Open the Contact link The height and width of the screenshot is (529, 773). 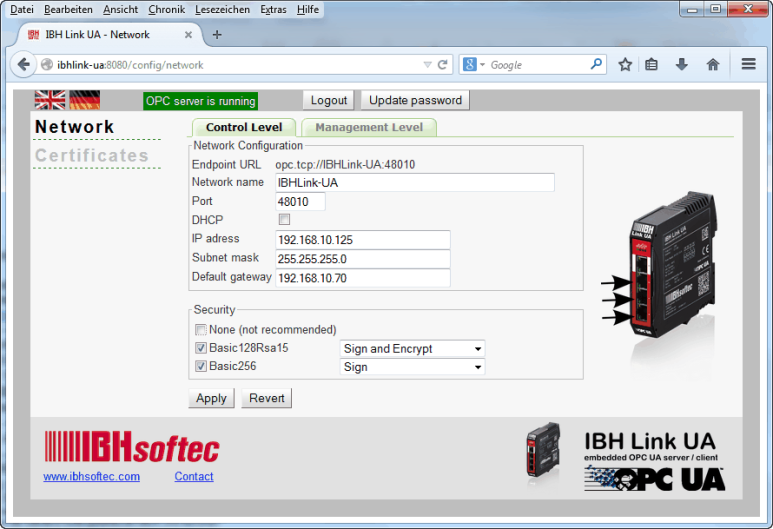[194, 476]
